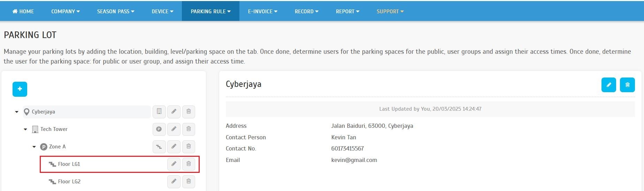
Task: Select Floor LG1 in the tree
Action: 69,164
